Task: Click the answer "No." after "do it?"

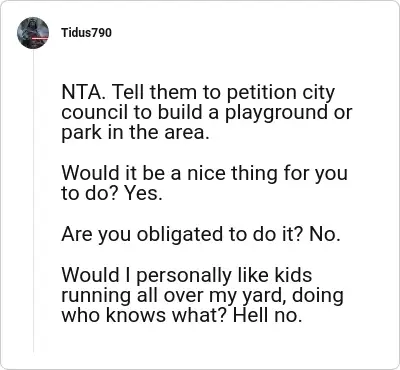Action: [325, 235]
